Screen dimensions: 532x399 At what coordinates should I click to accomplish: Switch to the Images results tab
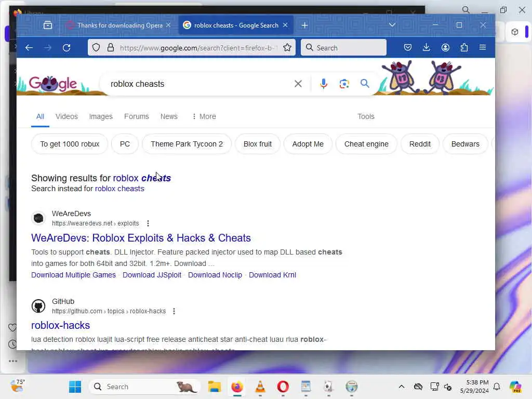click(x=101, y=116)
